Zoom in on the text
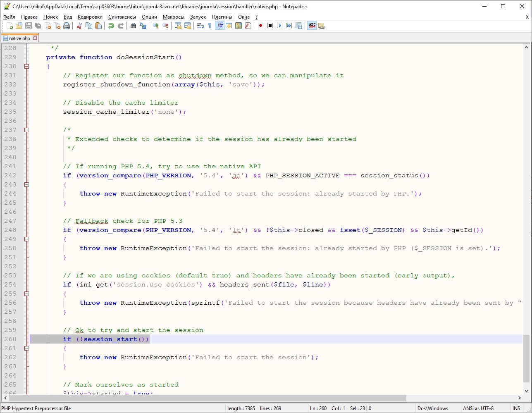 pos(156,26)
